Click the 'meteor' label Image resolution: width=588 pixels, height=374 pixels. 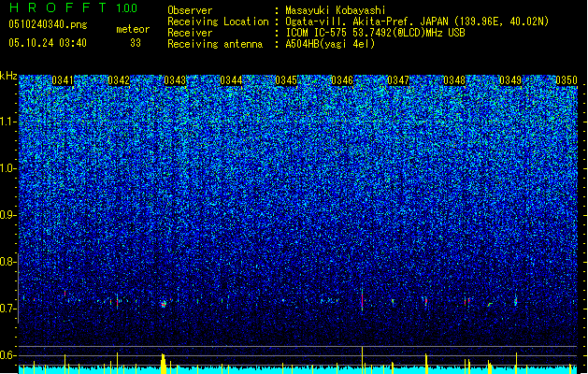coord(133,29)
